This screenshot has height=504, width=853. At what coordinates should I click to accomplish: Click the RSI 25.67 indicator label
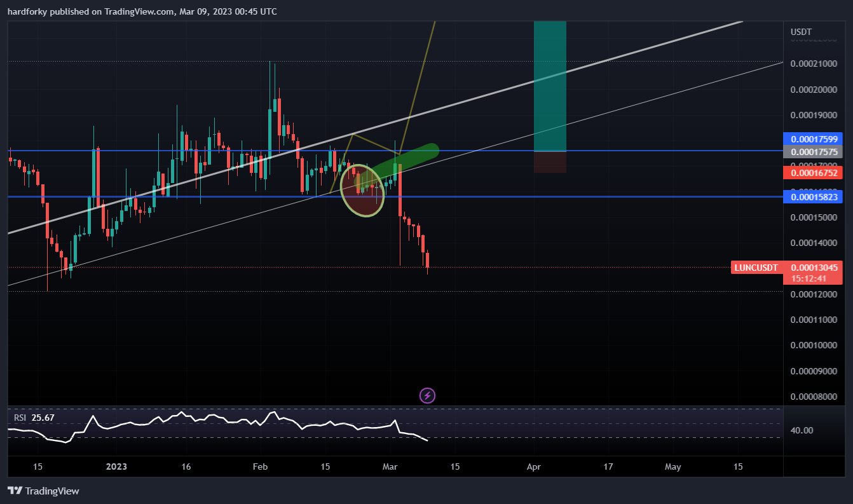[x=34, y=418]
